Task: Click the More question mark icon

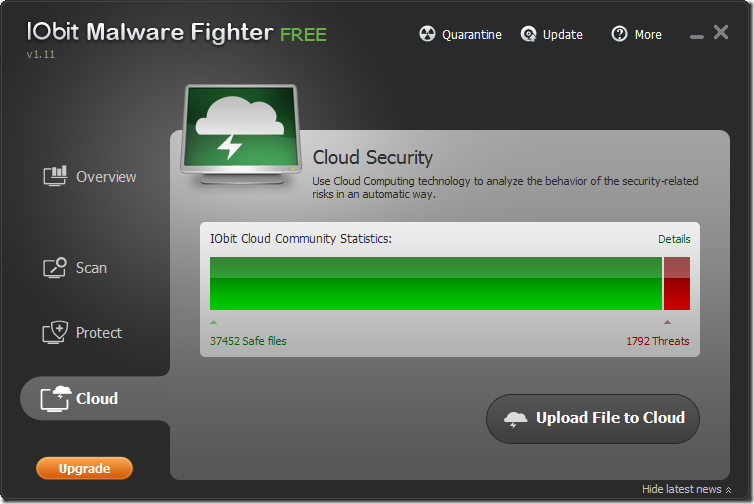Action: [620, 34]
